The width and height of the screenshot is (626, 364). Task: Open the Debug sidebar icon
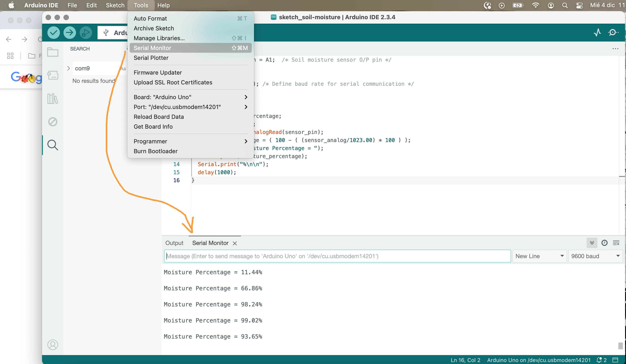click(53, 122)
